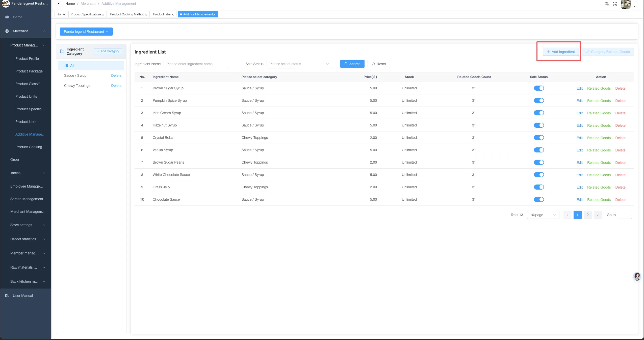The image size is (644, 340).
Task: Focus the Ingredient Name input field
Action: pos(196,64)
